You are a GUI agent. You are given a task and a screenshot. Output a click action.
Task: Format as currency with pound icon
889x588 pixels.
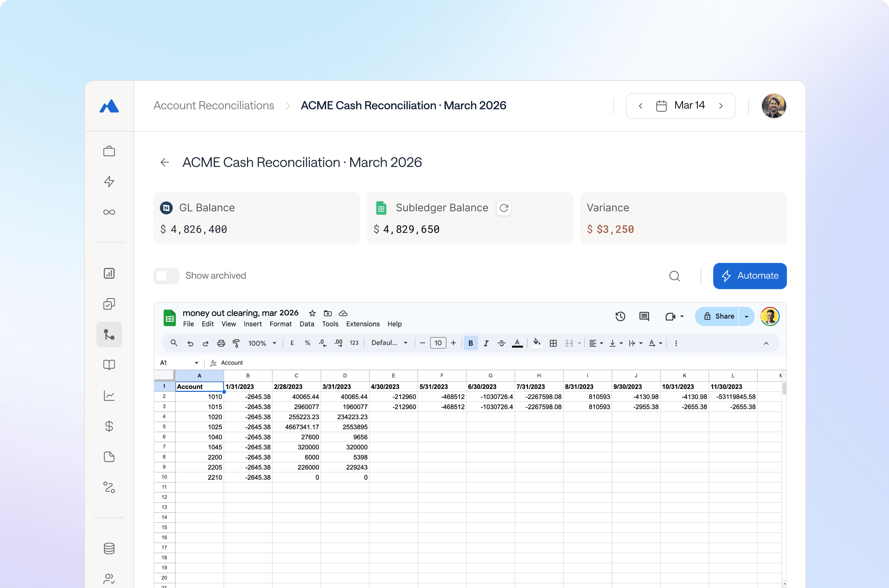(292, 343)
